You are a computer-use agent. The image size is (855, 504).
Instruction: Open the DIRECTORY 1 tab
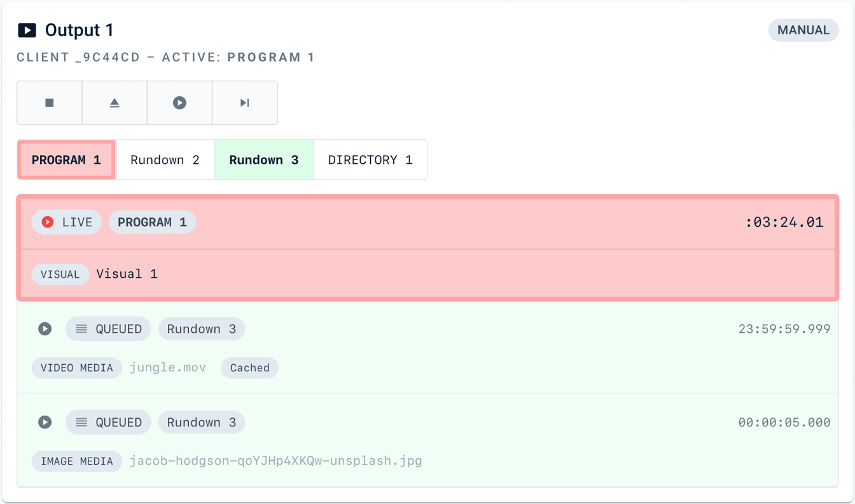coord(370,160)
